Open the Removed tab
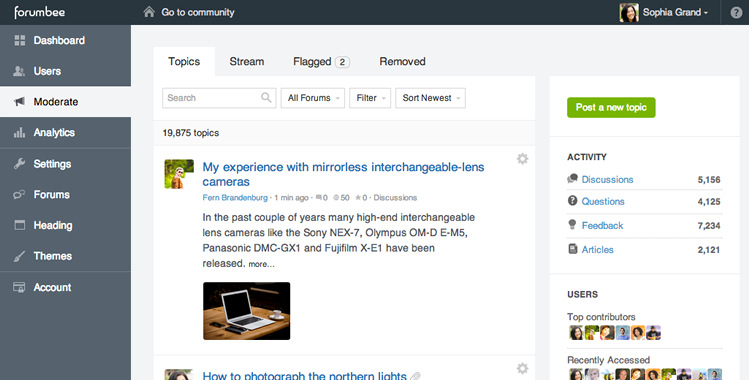Image resolution: width=749 pixels, height=380 pixels. pyautogui.click(x=402, y=62)
